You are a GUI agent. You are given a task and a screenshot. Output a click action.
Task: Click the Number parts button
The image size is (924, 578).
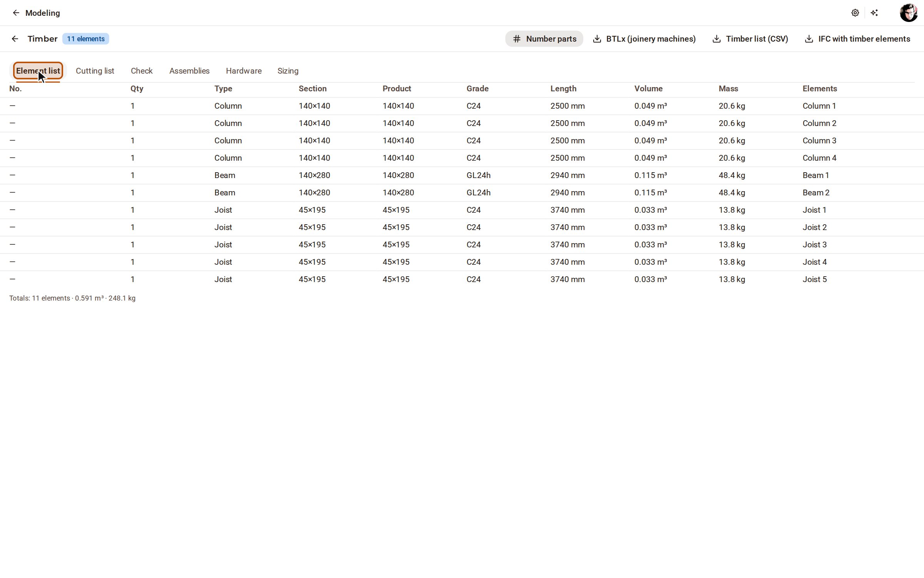544,39
